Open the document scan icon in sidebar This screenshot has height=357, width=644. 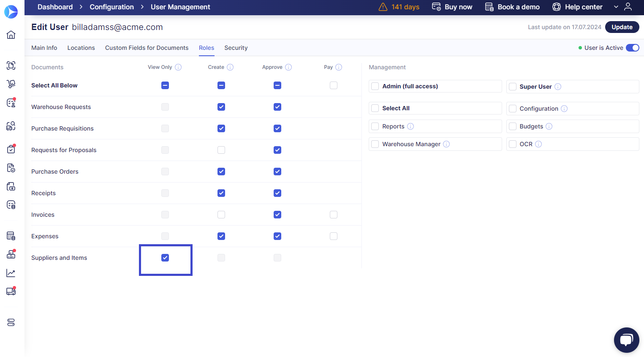coord(11,65)
